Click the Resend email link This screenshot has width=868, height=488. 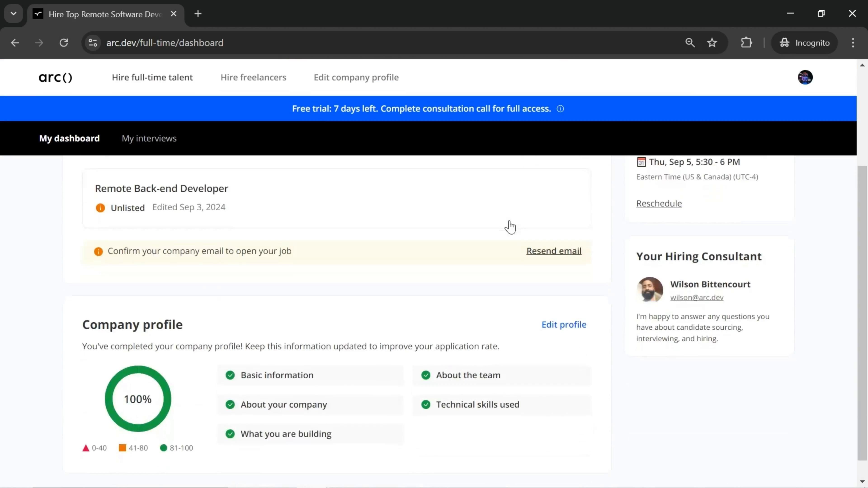[x=554, y=251]
